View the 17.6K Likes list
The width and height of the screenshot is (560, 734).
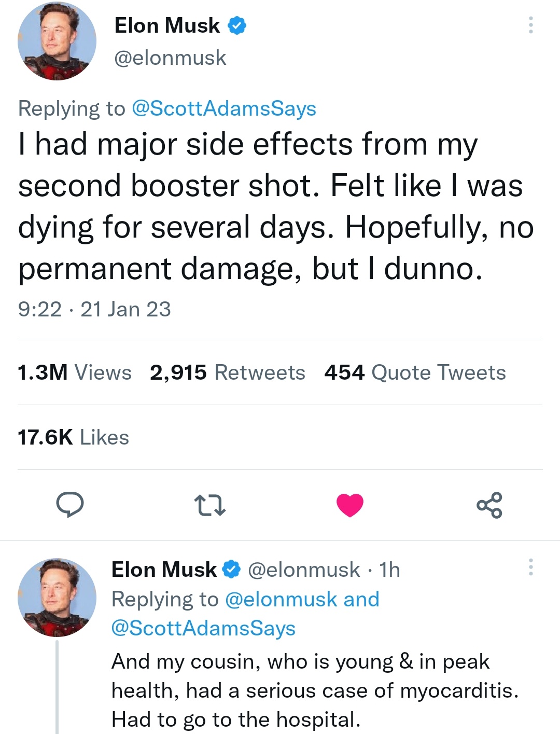73,437
